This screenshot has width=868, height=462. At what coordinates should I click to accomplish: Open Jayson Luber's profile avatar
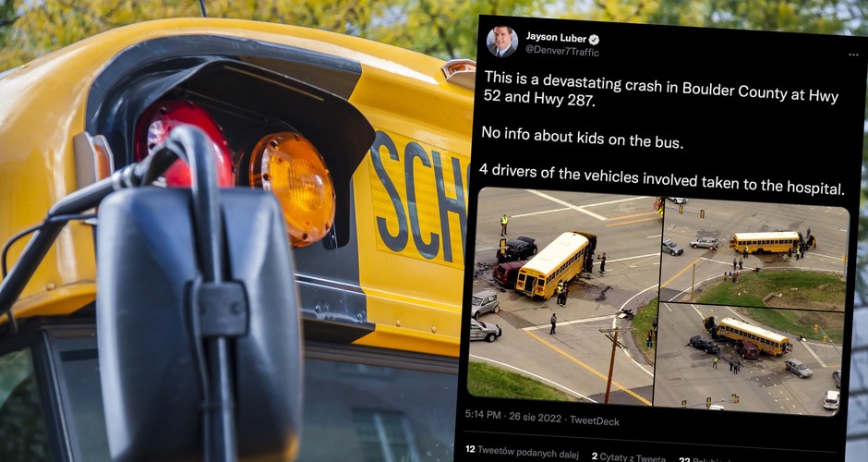click(502, 42)
